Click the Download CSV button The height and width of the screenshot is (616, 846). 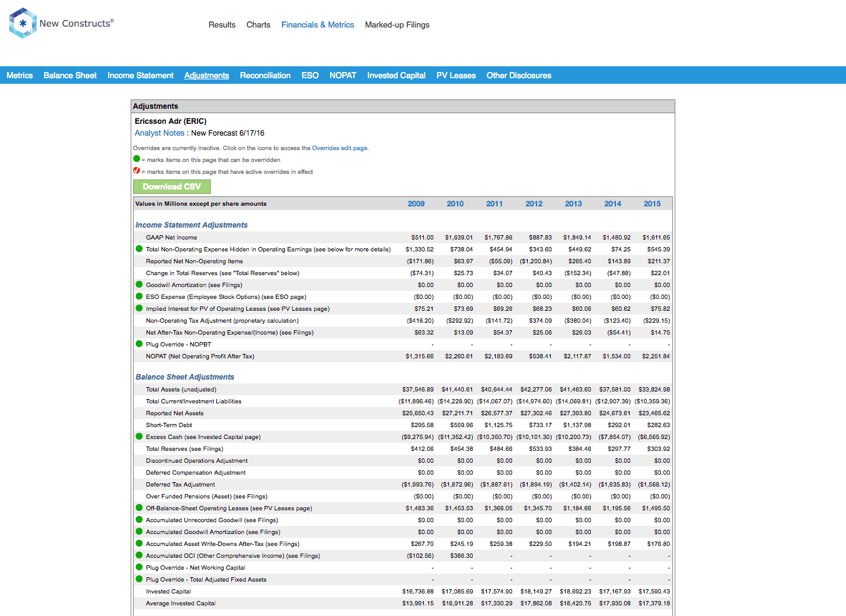tap(172, 186)
